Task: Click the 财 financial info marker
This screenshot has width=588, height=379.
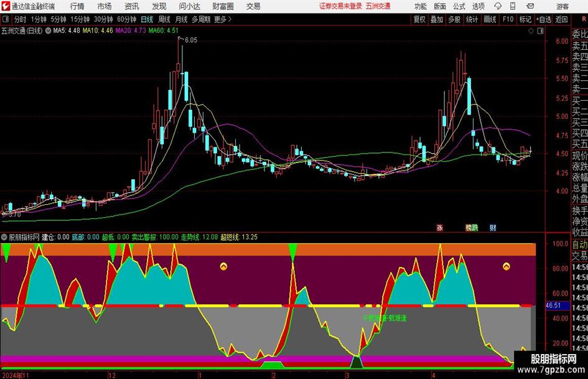Action: (x=493, y=227)
